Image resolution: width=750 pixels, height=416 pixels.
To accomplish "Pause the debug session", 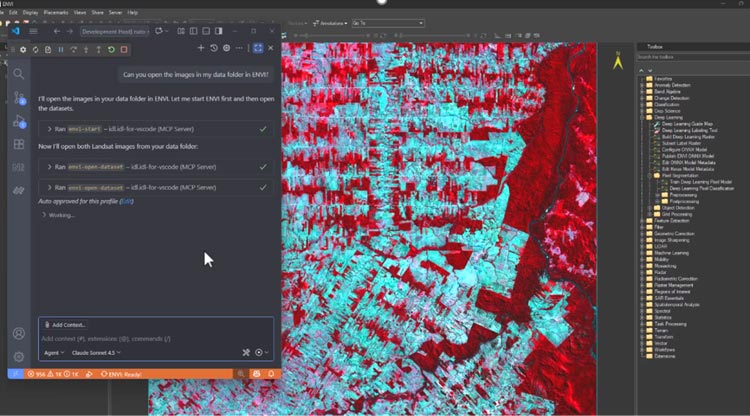I will (x=61, y=49).
